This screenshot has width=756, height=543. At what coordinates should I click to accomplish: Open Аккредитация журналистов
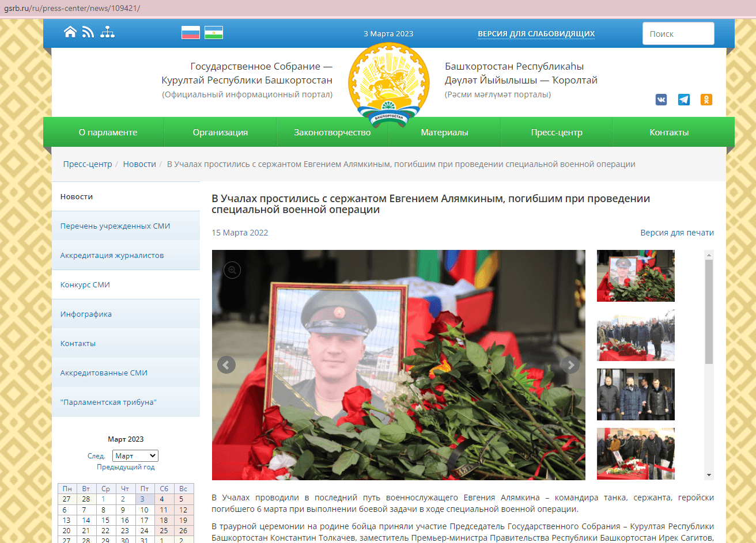coord(126,255)
